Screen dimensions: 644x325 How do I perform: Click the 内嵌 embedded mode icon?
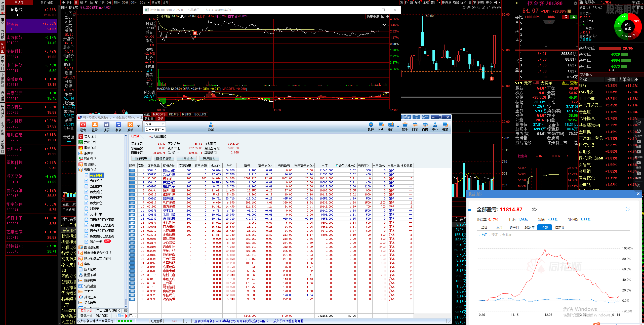coord(425,127)
